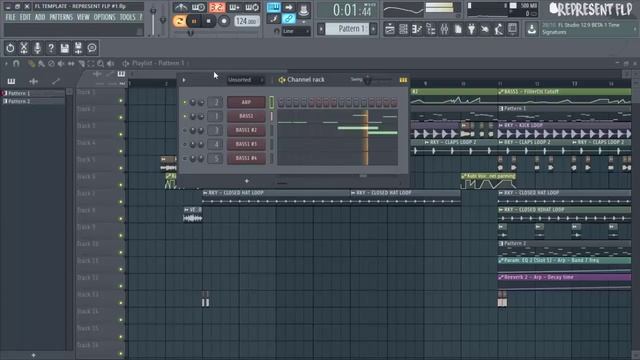Click the BASS1 #2 channel button
The height and width of the screenshot is (360, 640).
tap(246, 130)
